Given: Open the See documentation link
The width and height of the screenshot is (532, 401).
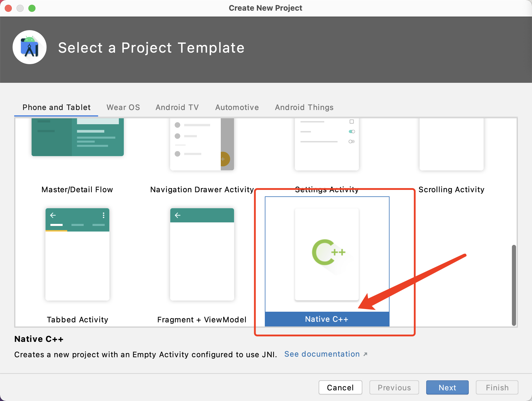Looking at the screenshot, I should pos(326,354).
